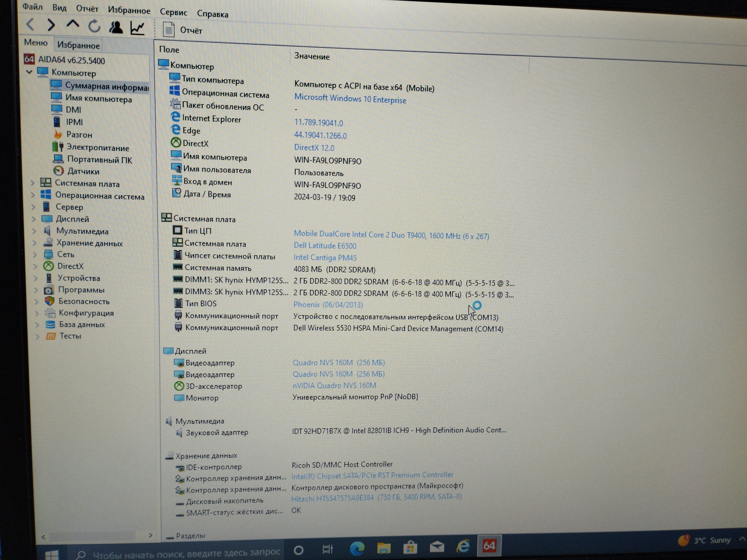Open Dell Latitude E6500 link

(x=325, y=245)
